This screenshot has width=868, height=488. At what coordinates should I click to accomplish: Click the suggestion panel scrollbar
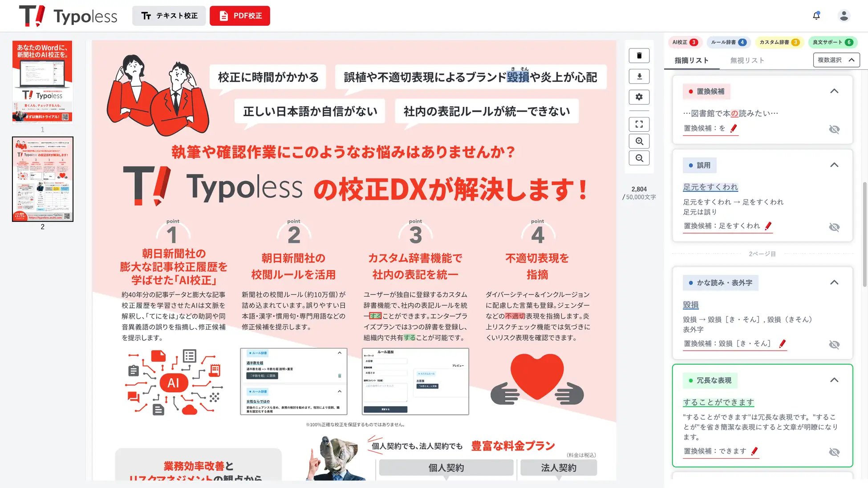864,234
